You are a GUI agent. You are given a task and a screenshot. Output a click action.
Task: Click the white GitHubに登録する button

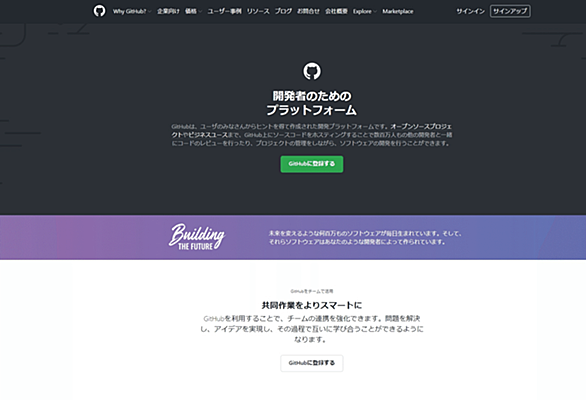312,363
